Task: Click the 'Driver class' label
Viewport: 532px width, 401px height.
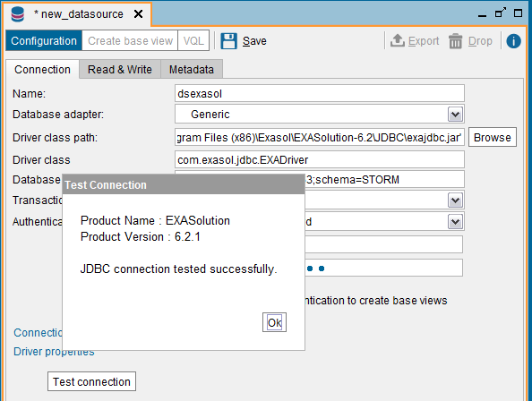Action: 41,160
